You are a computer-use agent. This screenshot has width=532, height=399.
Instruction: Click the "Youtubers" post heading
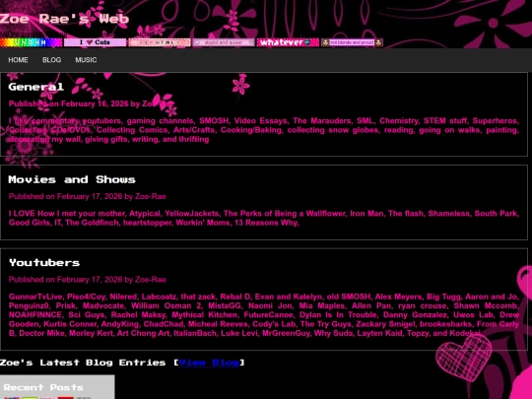44,263
